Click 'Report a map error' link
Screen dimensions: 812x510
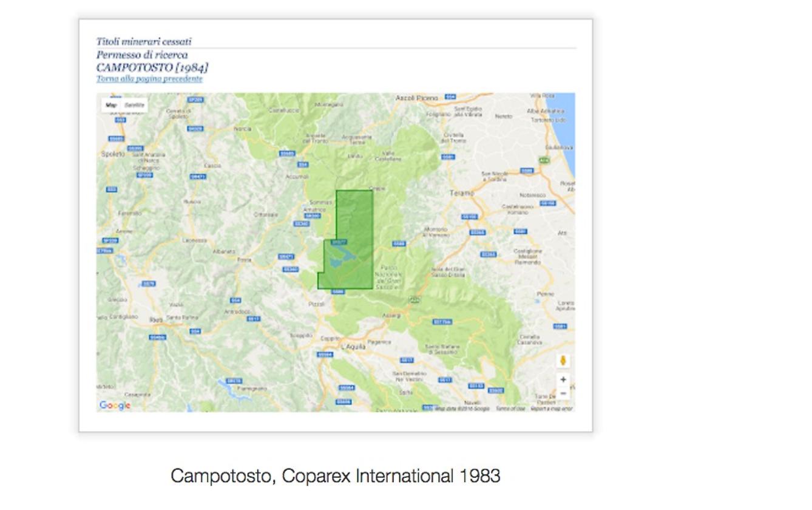tap(551, 409)
